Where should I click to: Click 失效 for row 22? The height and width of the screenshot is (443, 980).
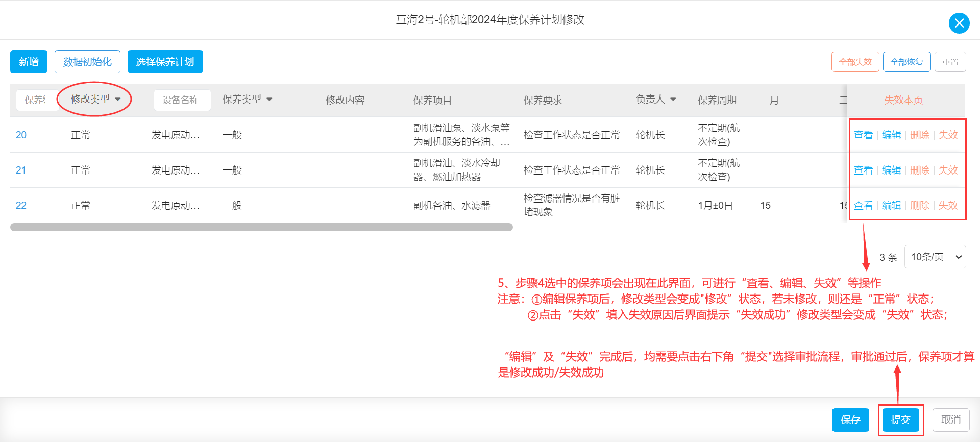pyautogui.click(x=948, y=205)
